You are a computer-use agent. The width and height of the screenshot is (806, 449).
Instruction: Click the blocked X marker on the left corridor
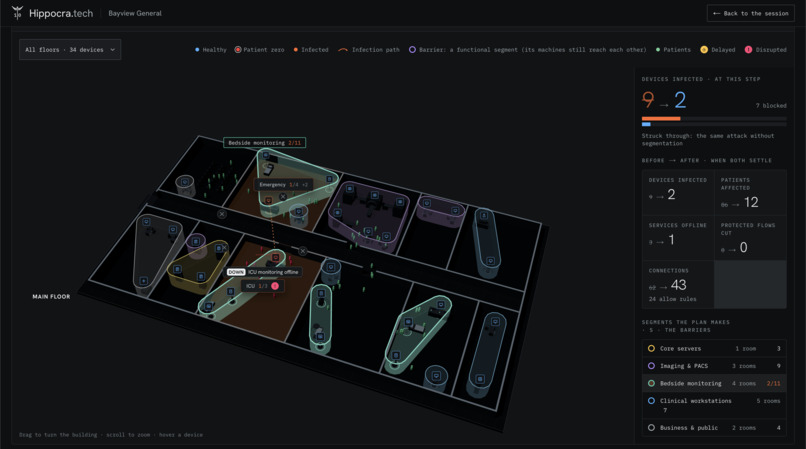click(x=222, y=214)
